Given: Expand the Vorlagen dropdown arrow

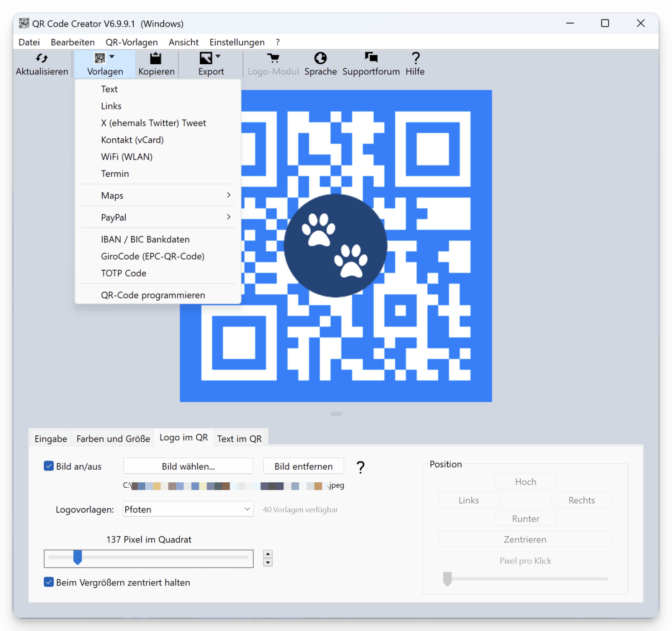Looking at the screenshot, I should click(112, 57).
